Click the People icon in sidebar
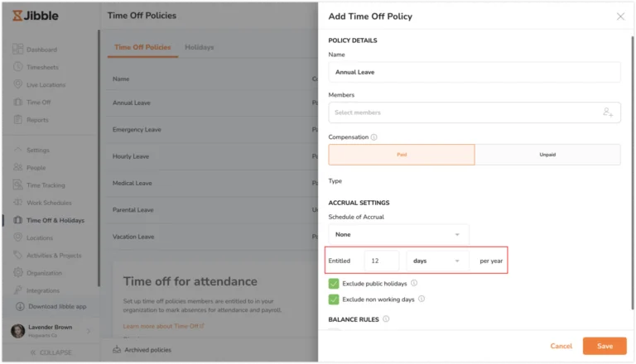This screenshot has height=364, width=636. pyautogui.click(x=18, y=167)
